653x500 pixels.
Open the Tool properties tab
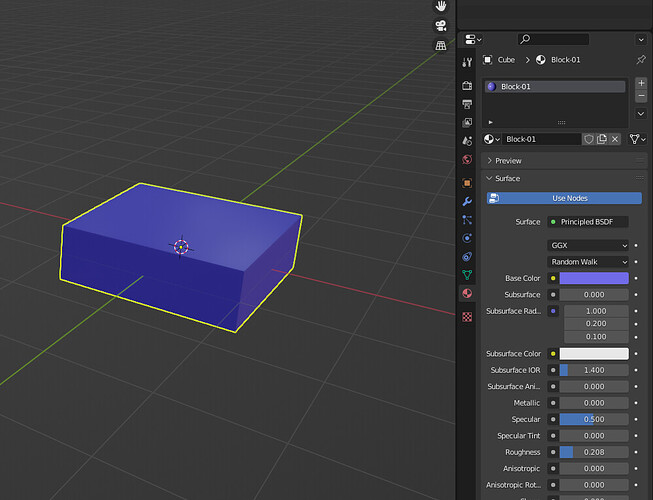(x=467, y=62)
